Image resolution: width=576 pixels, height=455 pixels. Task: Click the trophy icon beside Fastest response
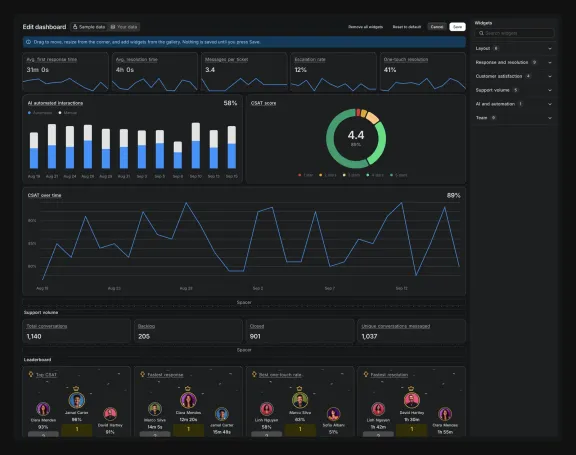point(143,374)
